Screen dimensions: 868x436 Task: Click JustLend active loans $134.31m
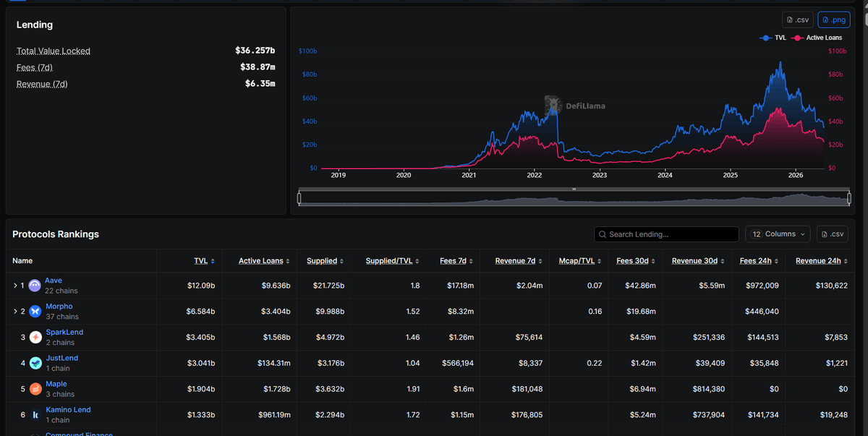[273, 363]
